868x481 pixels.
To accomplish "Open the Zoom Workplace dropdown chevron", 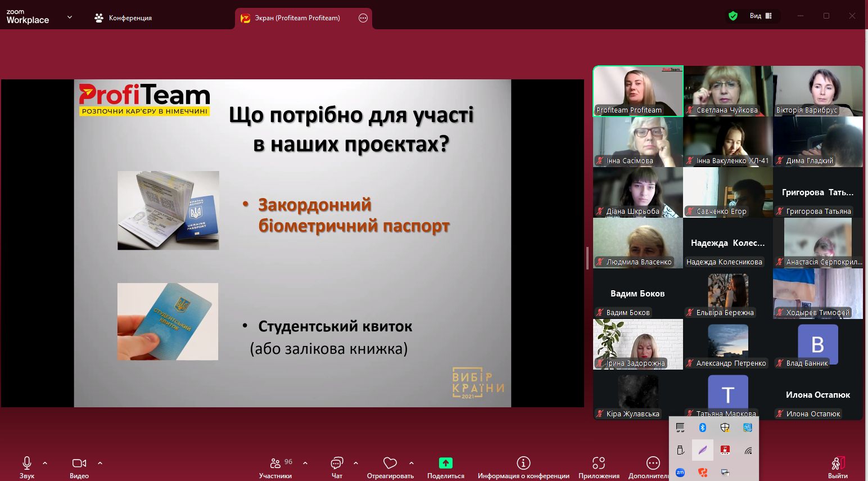I will pos(70,17).
